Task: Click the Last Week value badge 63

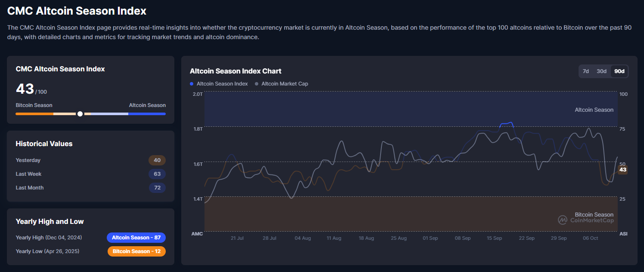Action: (157, 174)
